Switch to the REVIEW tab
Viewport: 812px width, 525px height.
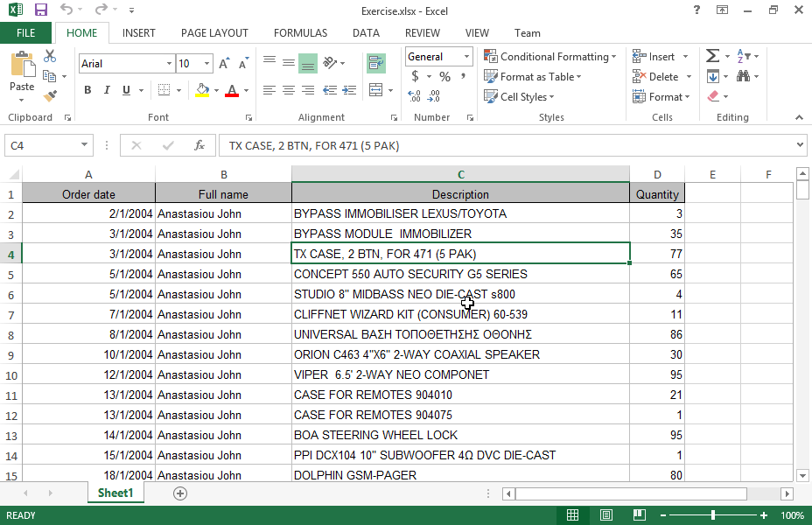423,33
